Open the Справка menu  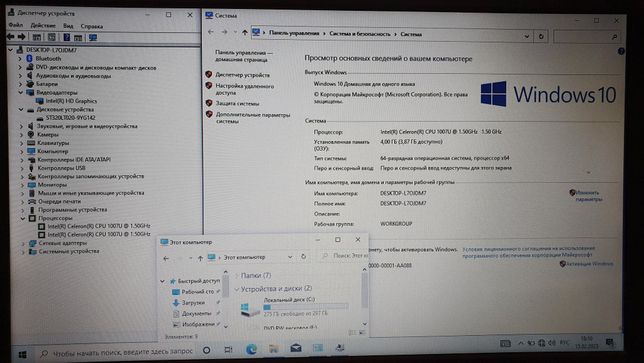(x=91, y=26)
